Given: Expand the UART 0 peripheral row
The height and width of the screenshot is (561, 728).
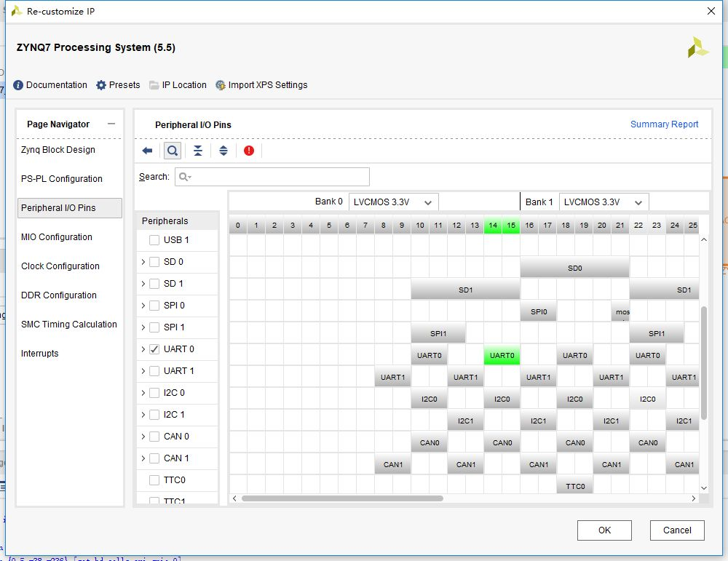Looking at the screenshot, I should [x=143, y=349].
